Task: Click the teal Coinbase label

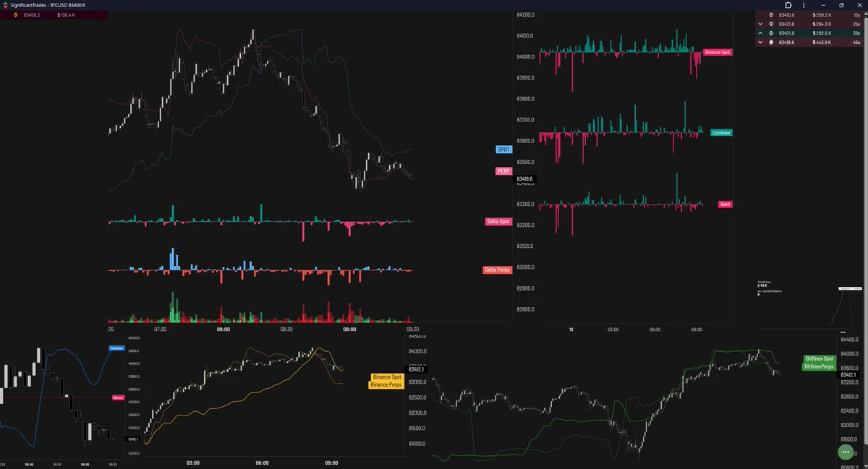Action: (x=721, y=133)
